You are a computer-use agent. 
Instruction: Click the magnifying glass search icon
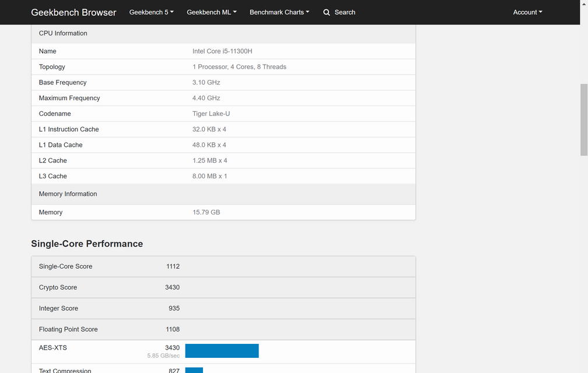click(327, 12)
